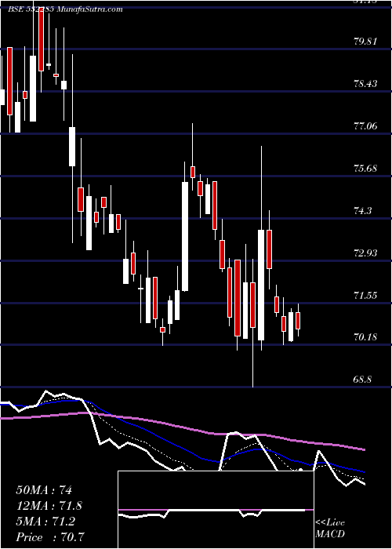Screen dimensions: 392x549
Task: Click the Price : 70.7 reading
Action: [x=50, y=537]
